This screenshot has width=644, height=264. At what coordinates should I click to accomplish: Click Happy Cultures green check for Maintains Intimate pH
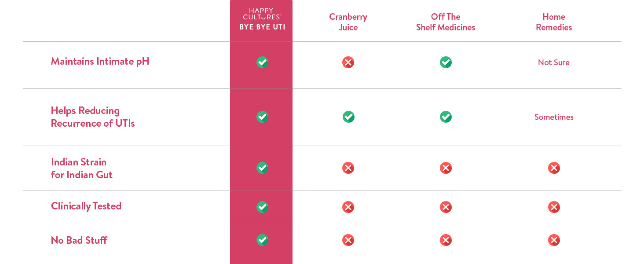coord(262,62)
